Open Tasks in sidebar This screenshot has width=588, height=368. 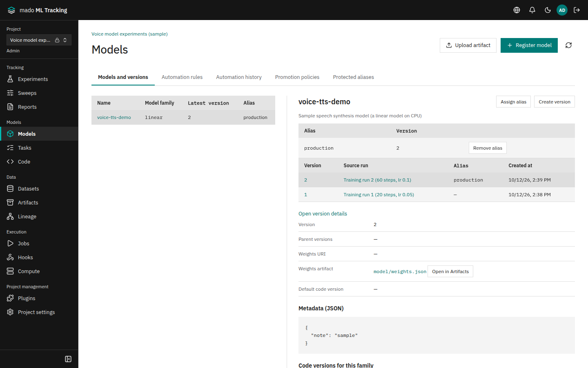(x=39, y=148)
